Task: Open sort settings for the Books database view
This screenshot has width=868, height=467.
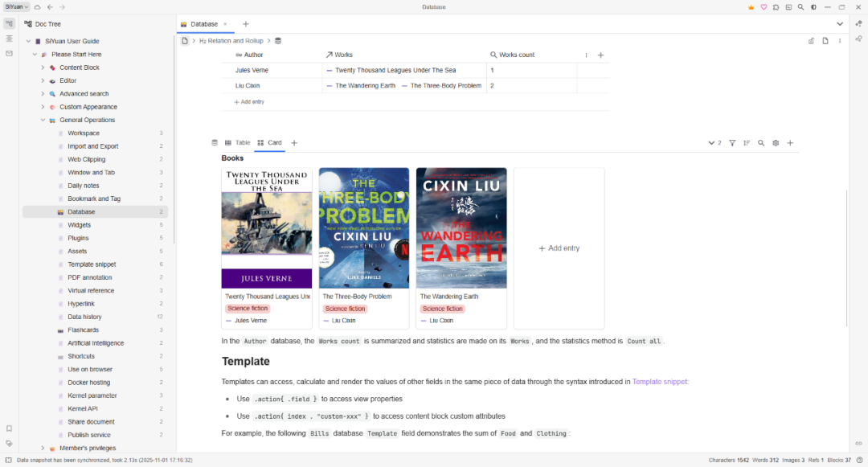Action: [x=747, y=142]
